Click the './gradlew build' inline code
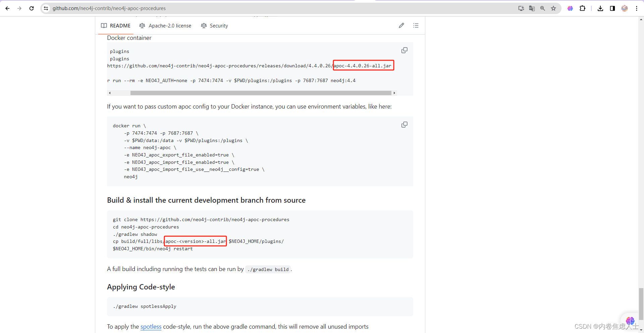The height and width of the screenshot is (333, 644). (268, 269)
